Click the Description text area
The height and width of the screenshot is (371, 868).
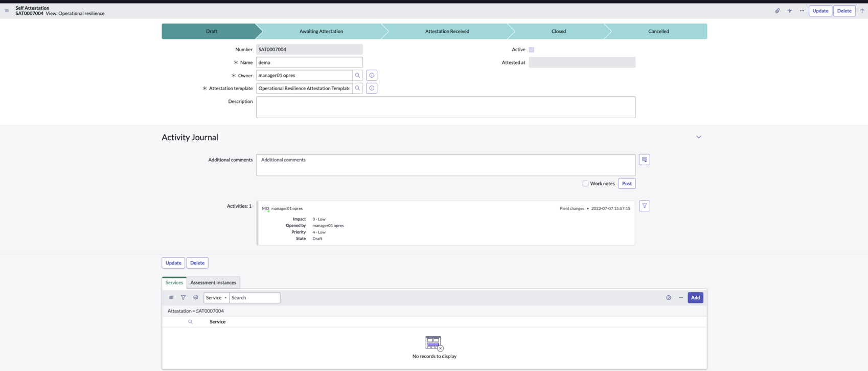(446, 107)
